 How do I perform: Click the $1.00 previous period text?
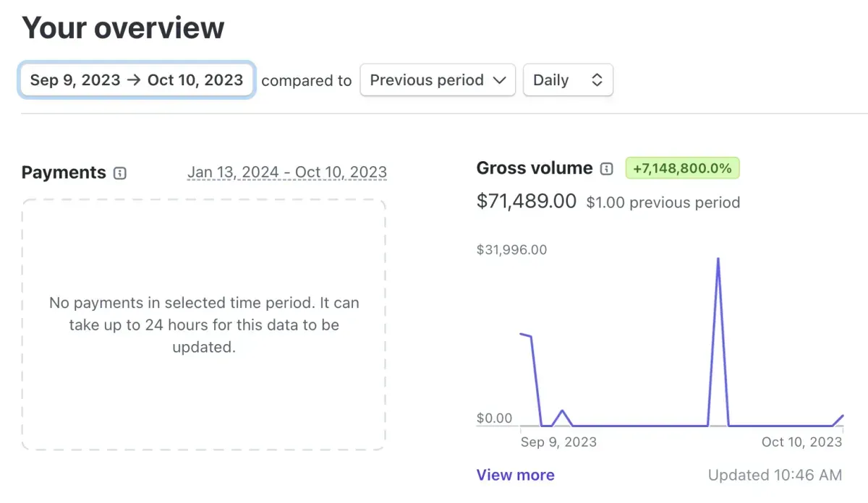(x=663, y=202)
